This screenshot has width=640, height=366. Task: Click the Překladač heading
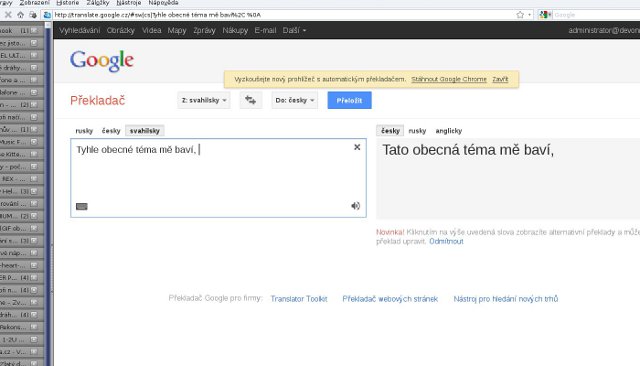point(98,100)
